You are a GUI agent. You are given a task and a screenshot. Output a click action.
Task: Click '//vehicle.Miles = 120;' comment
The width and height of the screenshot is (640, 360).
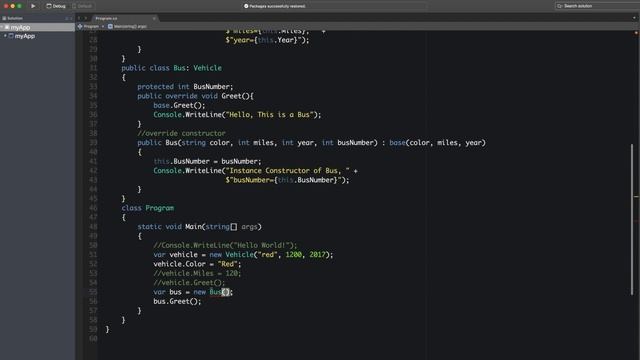(x=198, y=274)
